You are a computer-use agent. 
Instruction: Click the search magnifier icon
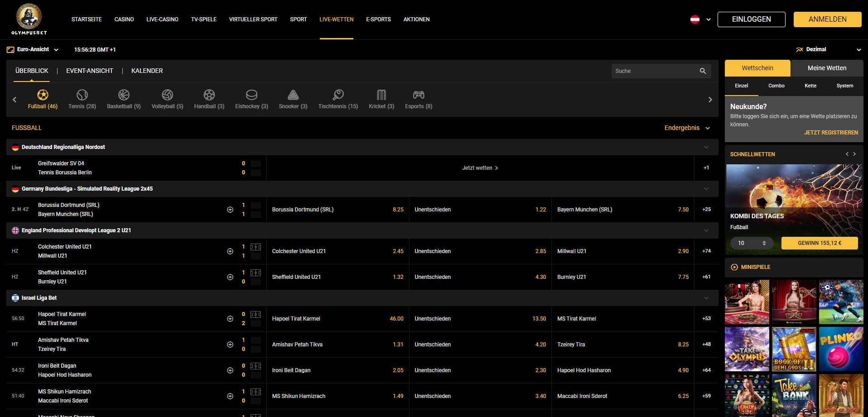coord(703,71)
